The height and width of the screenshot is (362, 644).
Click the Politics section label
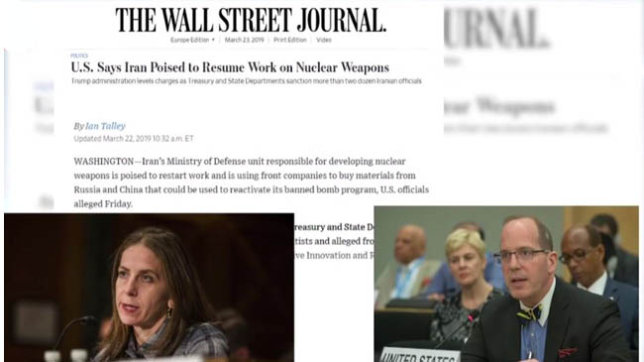(79, 56)
